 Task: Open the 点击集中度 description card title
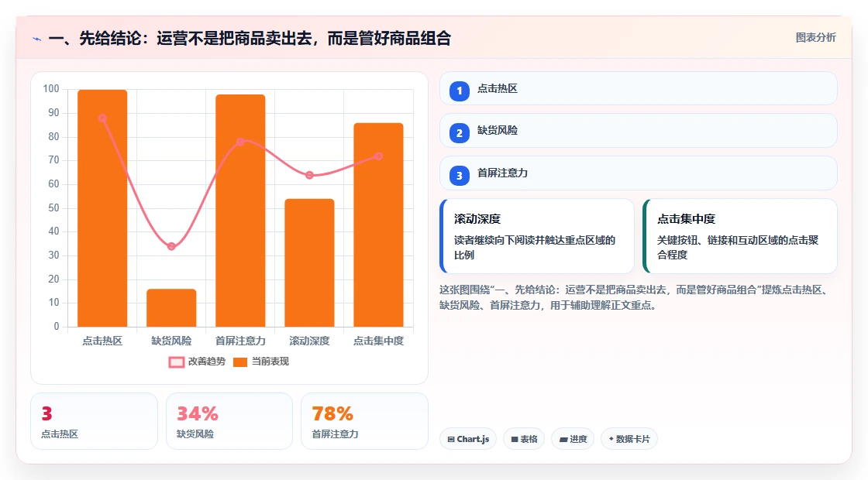tap(686, 219)
